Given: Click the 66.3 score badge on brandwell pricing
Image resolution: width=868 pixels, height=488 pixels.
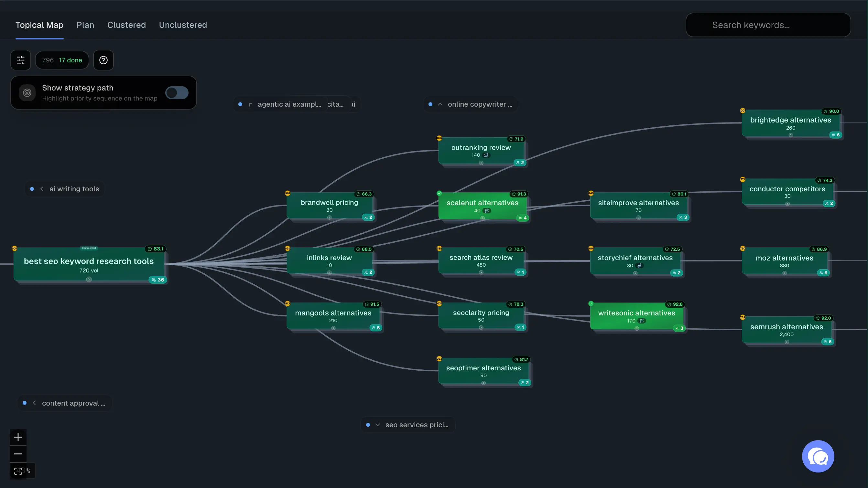Looking at the screenshot, I should (x=364, y=194).
